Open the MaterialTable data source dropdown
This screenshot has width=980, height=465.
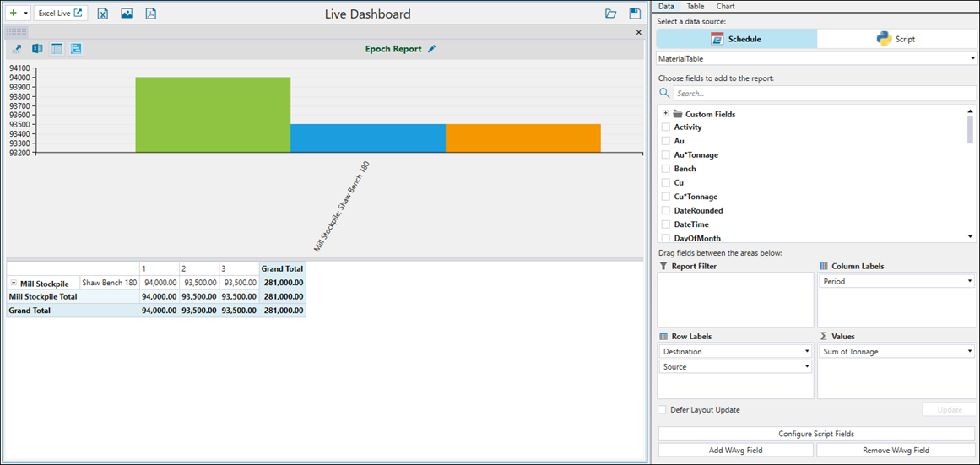tap(816, 59)
